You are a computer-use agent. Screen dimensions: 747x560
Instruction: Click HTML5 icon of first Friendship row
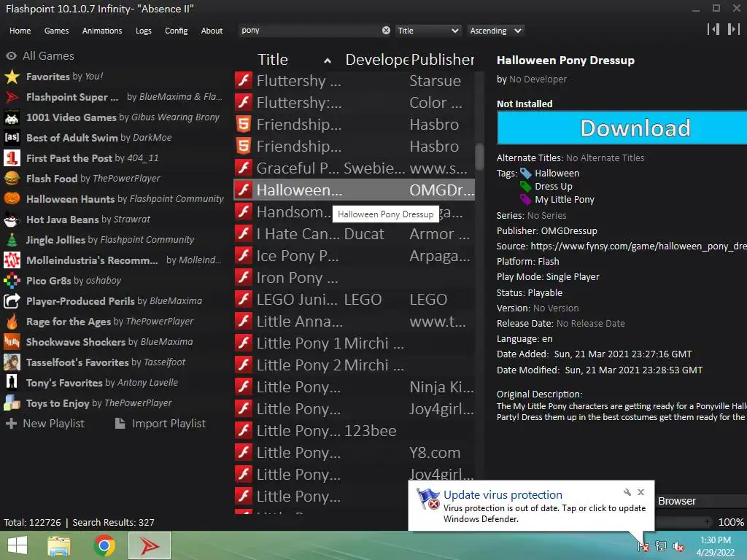244,124
